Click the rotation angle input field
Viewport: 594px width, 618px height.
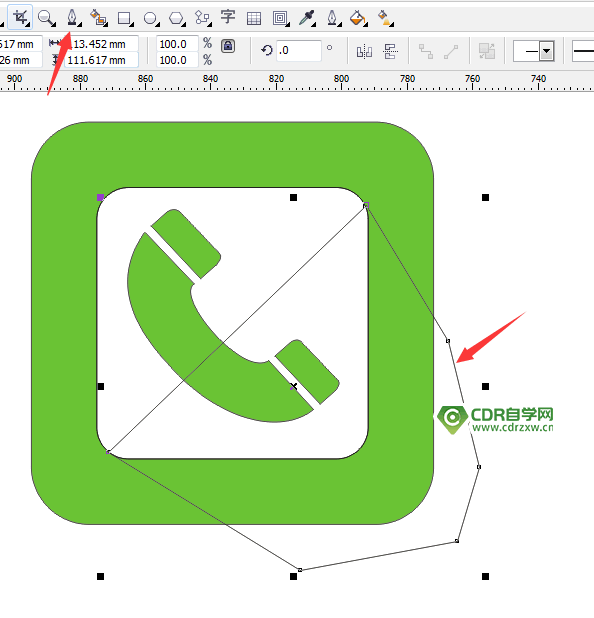298,50
